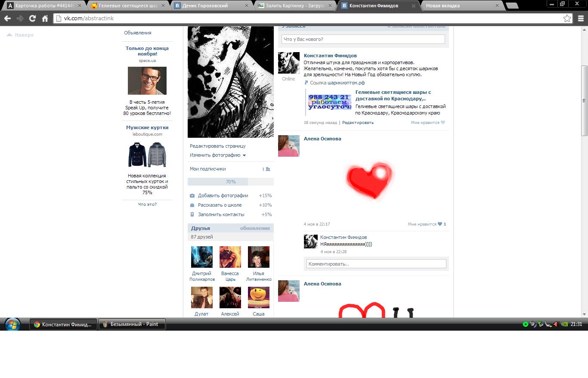Click Chrome Константин Фимидов taskbar button
The height and width of the screenshot is (378, 588).
(x=63, y=324)
